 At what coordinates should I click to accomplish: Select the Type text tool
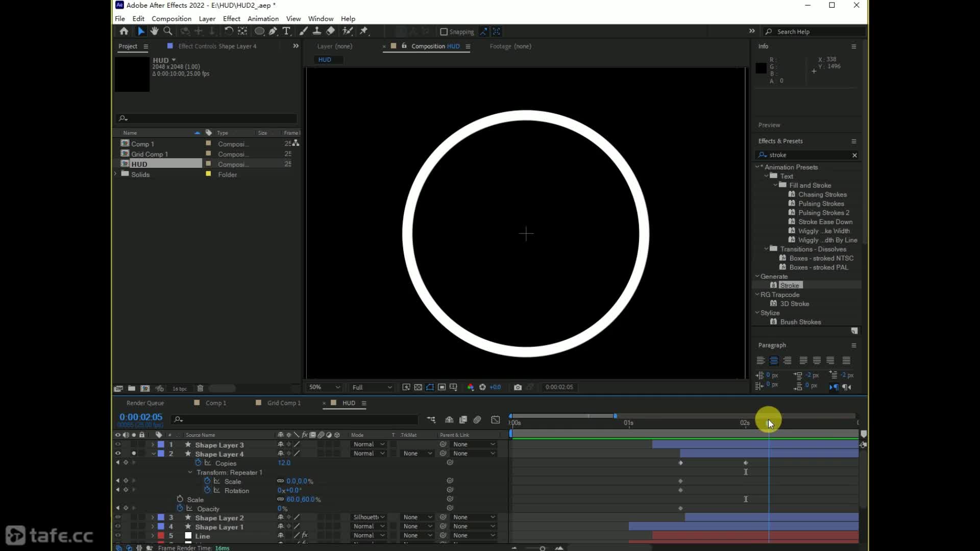pyautogui.click(x=286, y=32)
